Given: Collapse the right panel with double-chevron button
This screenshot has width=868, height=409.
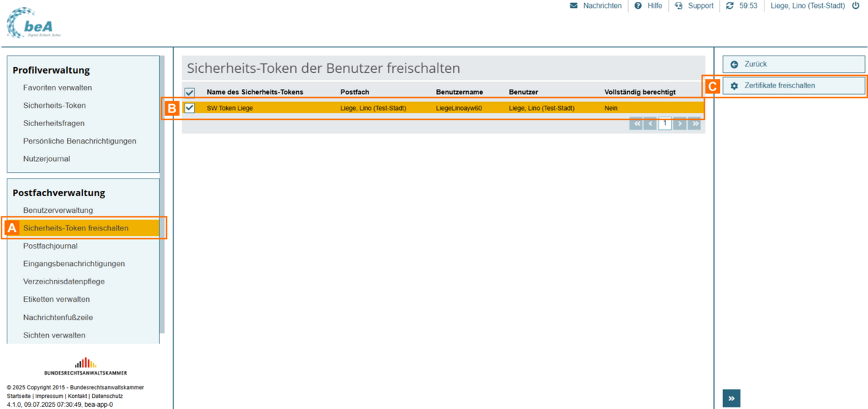Looking at the screenshot, I should pyautogui.click(x=731, y=398).
